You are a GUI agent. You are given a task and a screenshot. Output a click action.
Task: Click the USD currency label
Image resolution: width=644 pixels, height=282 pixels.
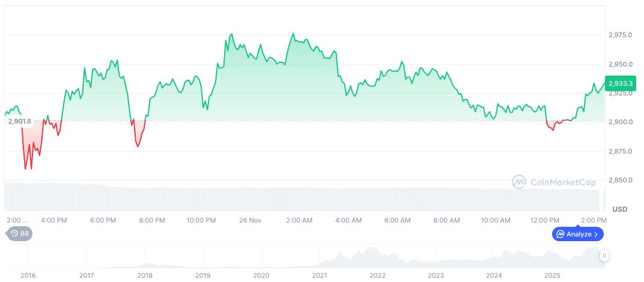click(x=620, y=209)
